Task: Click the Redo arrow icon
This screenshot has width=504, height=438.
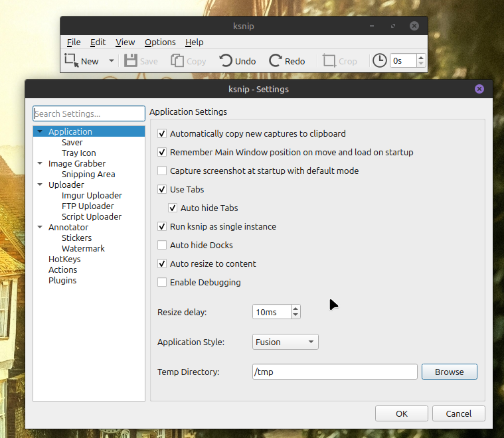Action: click(276, 60)
